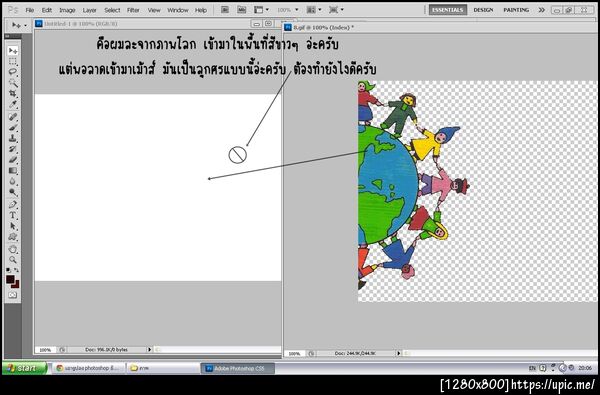Select the Eraser tool
Image resolution: width=600 pixels, height=395 pixels.
point(13,160)
